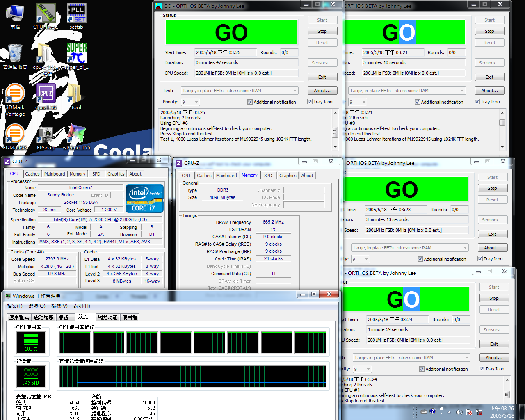The width and height of the screenshot is (525, 420).
Task: Open Graphics tab in Memory CPU-Z window
Action: click(x=288, y=176)
